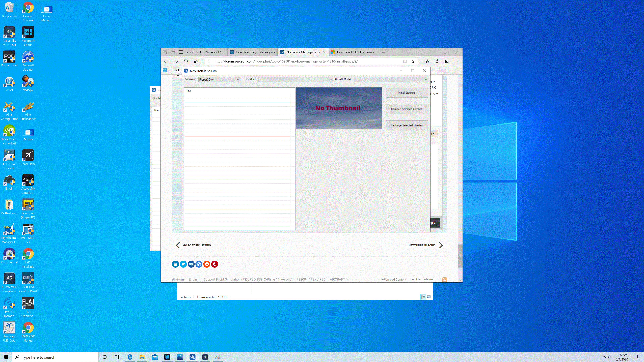Screen dimensions: 644x362
Task: Click the Type here to search box
Action: pos(55,357)
